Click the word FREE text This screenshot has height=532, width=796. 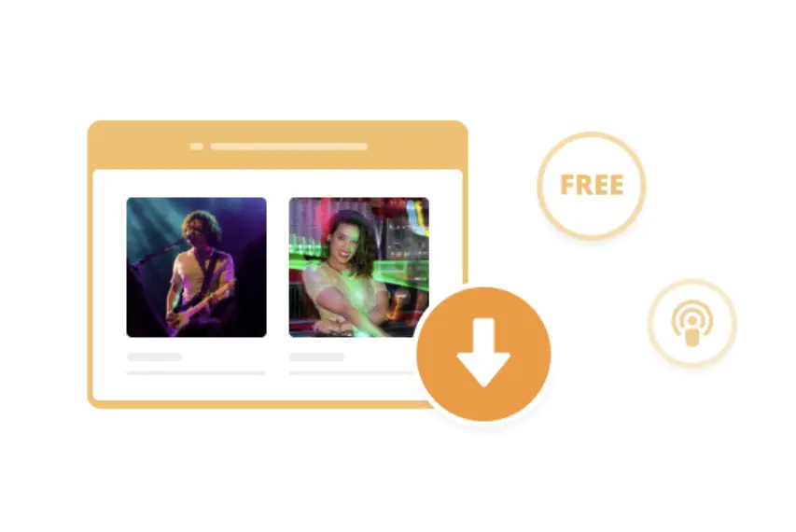pyautogui.click(x=592, y=186)
